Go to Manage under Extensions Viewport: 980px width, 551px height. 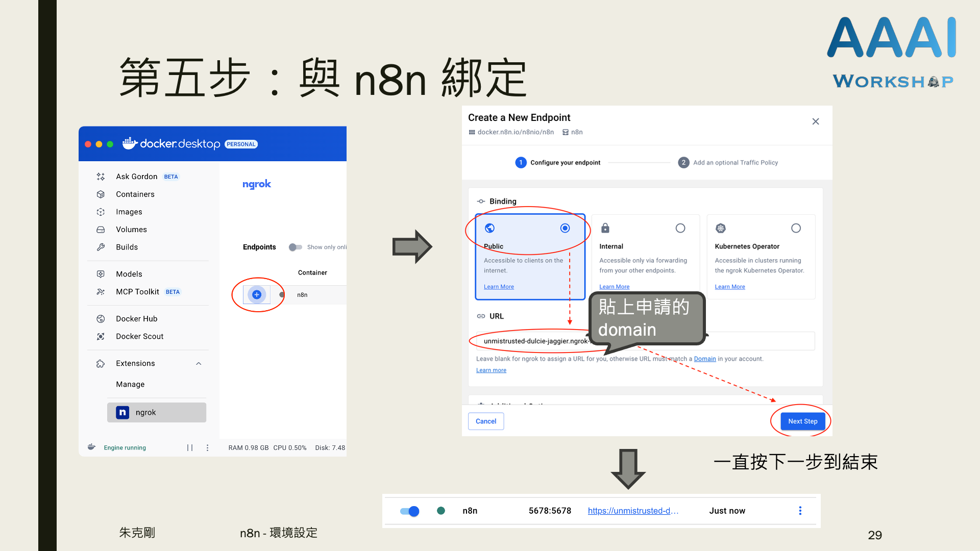130,384
